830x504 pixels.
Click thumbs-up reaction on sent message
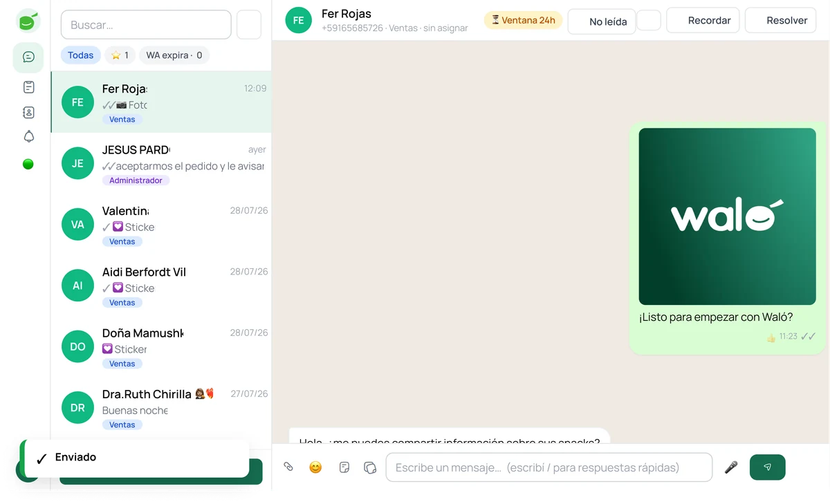771,337
